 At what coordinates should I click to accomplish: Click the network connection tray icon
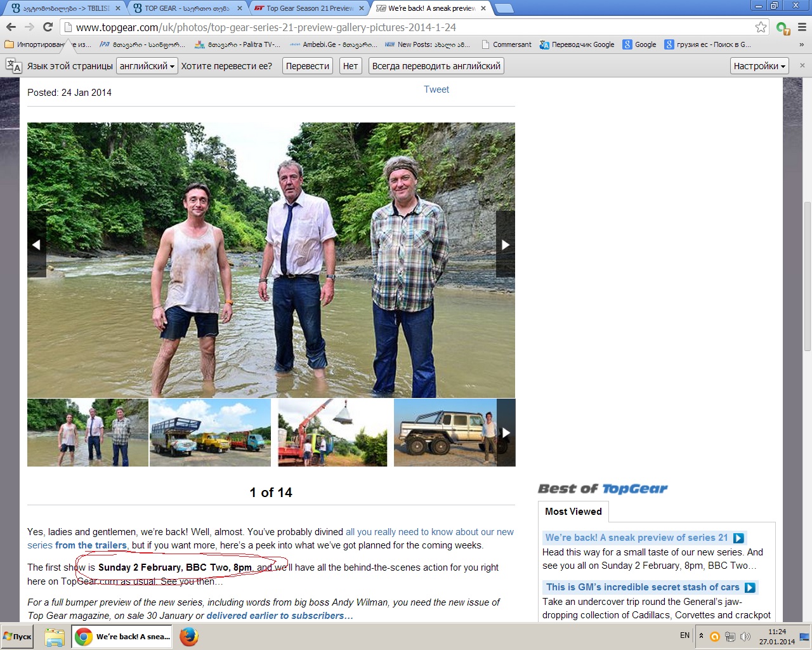[x=730, y=637]
